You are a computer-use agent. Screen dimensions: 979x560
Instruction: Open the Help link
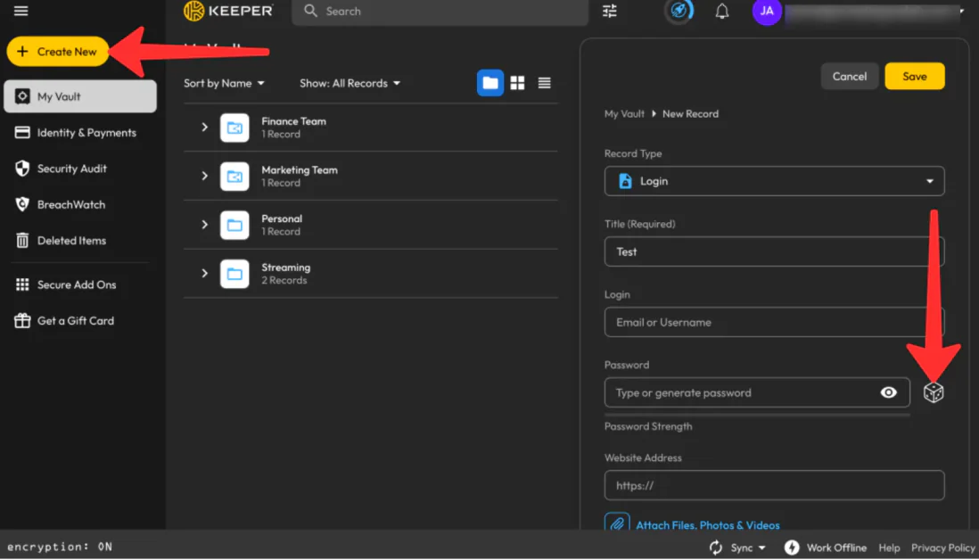point(889,548)
